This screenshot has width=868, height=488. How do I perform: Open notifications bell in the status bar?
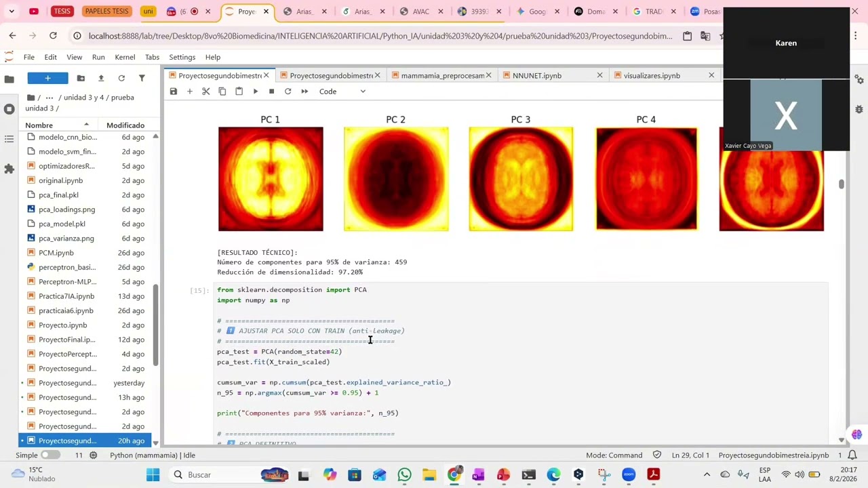click(x=853, y=455)
